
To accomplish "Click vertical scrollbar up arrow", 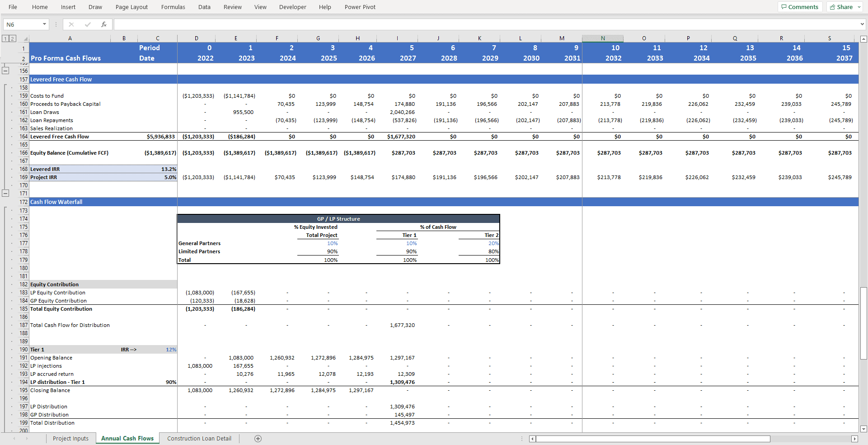I will coord(863,39).
